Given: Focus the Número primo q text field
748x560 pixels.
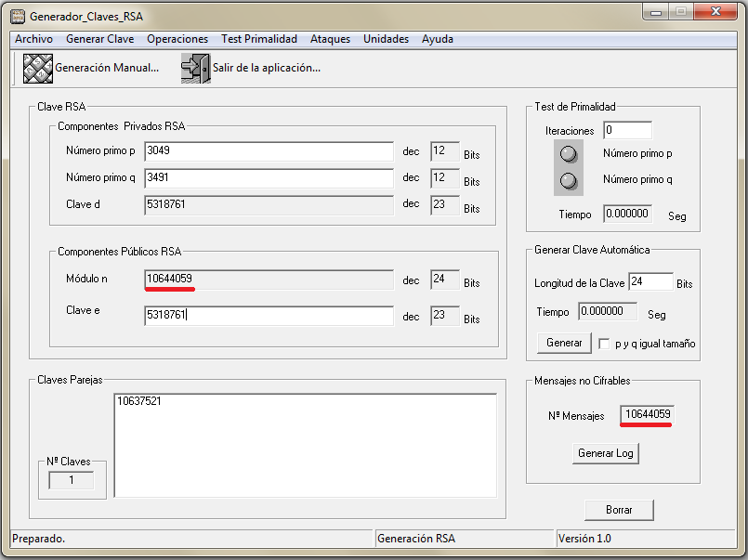Looking at the screenshot, I should click(269, 177).
